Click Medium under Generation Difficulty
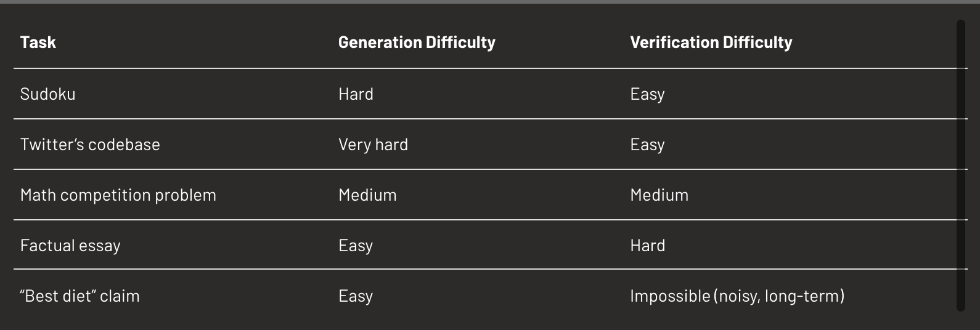This screenshot has height=330, width=980. pos(367,195)
